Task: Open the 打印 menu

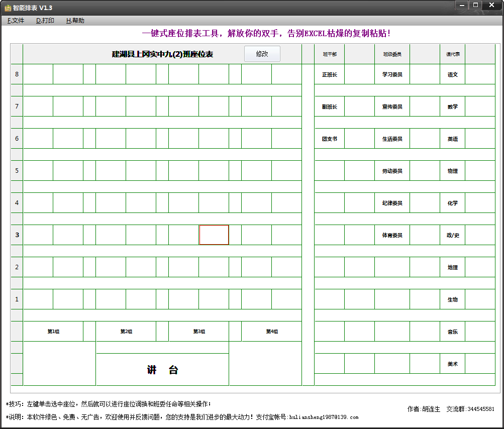Action: point(45,20)
